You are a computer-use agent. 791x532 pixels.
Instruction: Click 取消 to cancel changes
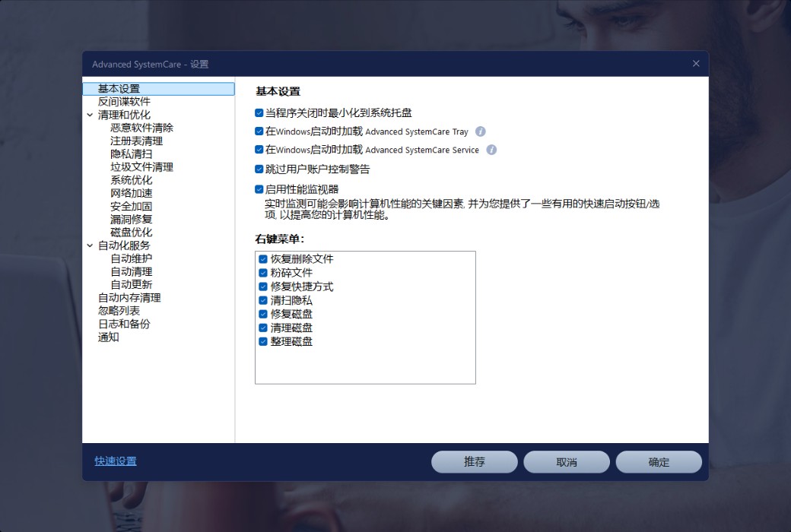coord(566,462)
